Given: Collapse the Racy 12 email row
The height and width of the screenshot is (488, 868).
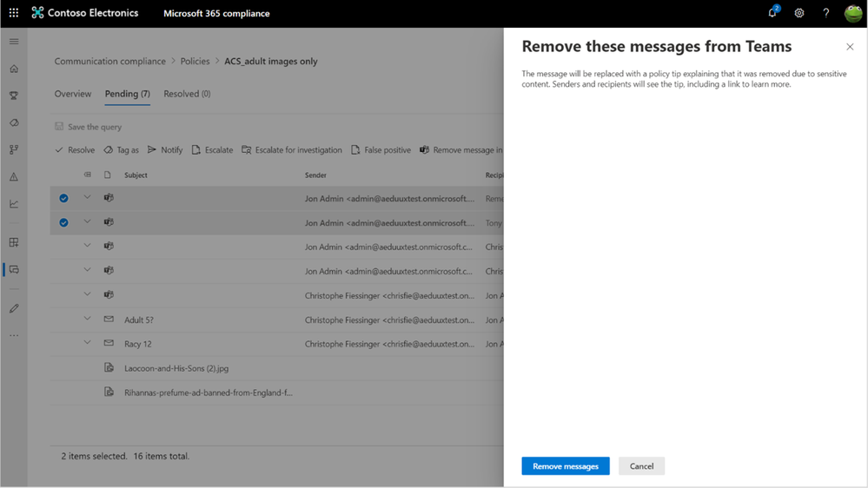Looking at the screenshot, I should (87, 342).
